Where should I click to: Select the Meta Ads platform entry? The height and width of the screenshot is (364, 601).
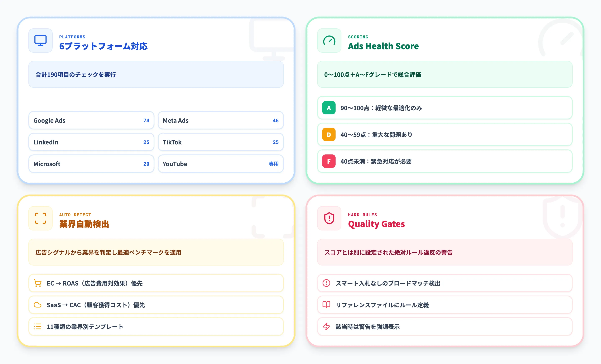pyautogui.click(x=221, y=120)
